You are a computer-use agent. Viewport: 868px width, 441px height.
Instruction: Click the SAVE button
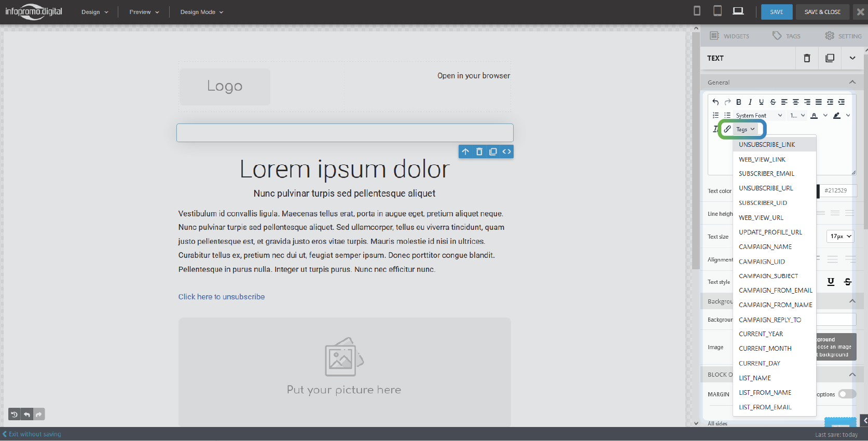(x=777, y=12)
